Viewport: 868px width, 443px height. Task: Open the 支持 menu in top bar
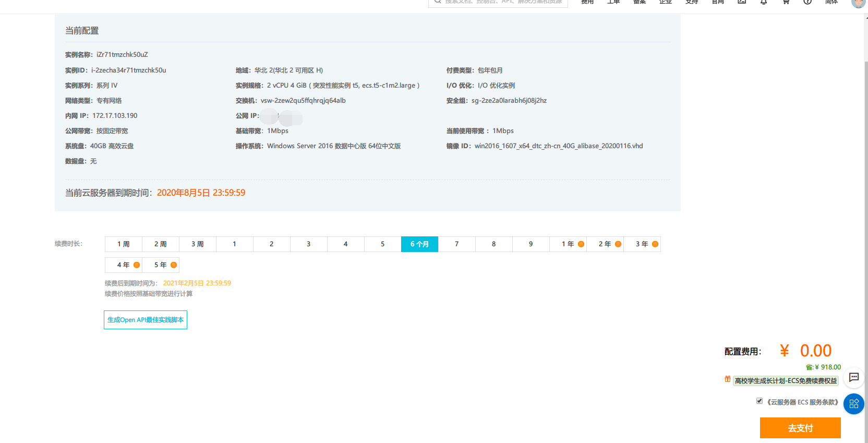[x=692, y=2]
